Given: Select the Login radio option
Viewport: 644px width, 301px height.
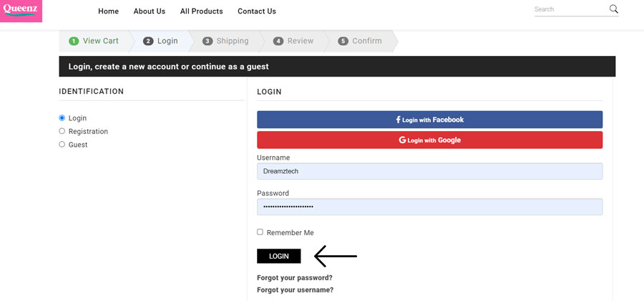Looking at the screenshot, I should point(62,118).
